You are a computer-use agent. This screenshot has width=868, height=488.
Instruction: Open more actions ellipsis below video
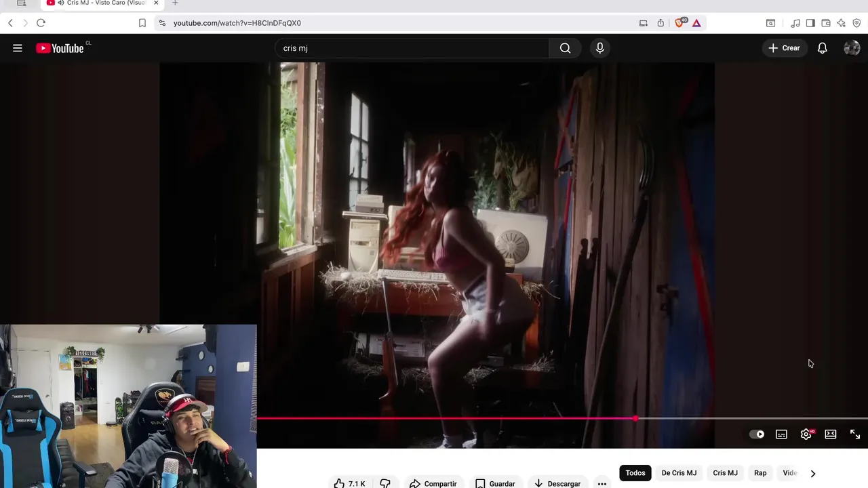601,483
